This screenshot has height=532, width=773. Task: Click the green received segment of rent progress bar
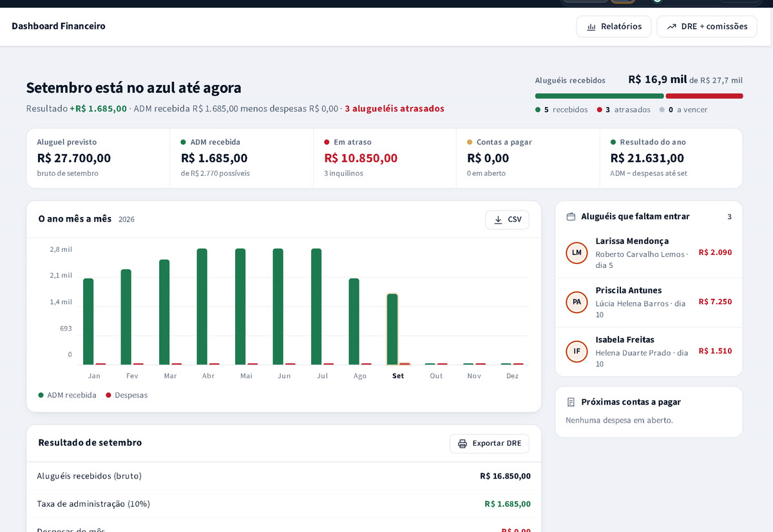click(599, 96)
